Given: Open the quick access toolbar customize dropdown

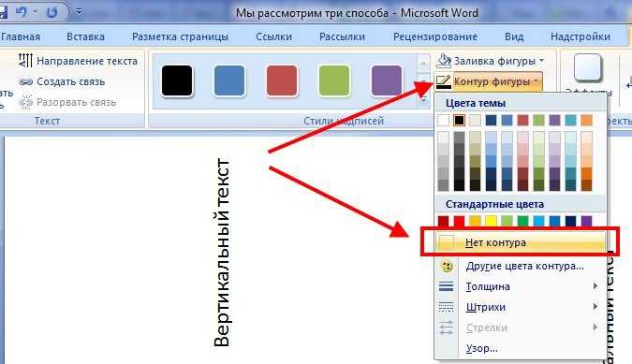Looking at the screenshot, I should click(x=79, y=12).
